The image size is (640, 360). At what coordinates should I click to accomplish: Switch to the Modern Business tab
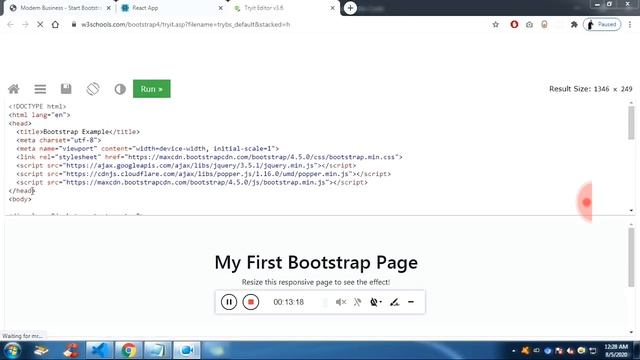point(60,8)
